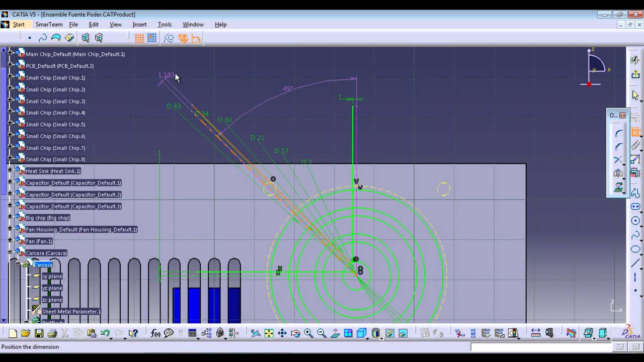This screenshot has width=644, height=362.
Task: Close the floating Operation toolbar
Action: coord(622,115)
